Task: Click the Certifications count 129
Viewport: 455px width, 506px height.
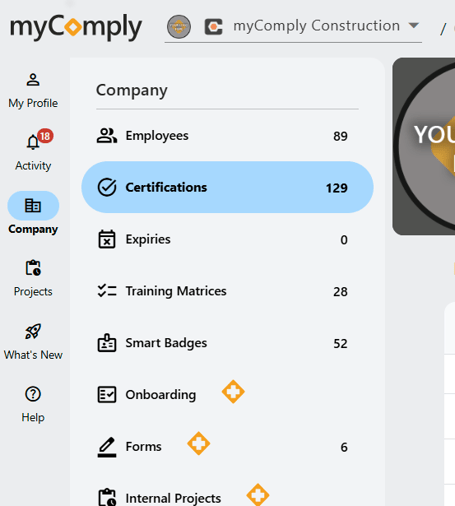Action: (337, 188)
